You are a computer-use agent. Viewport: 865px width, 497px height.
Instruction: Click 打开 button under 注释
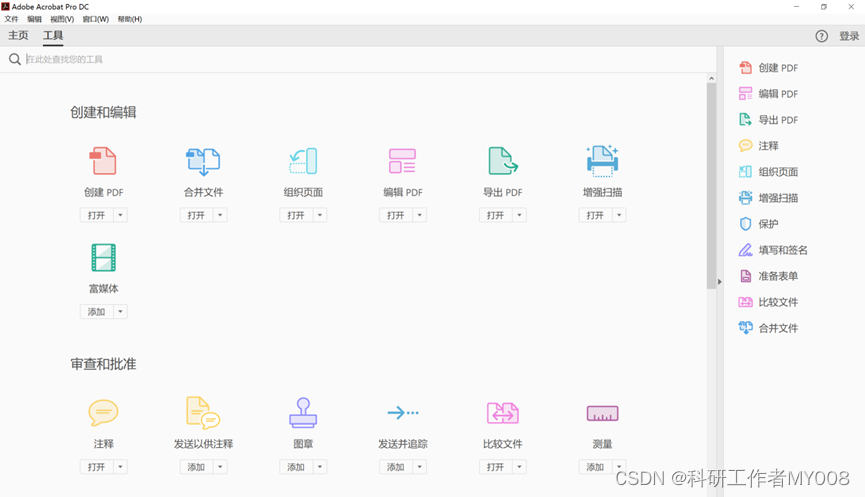pos(97,467)
